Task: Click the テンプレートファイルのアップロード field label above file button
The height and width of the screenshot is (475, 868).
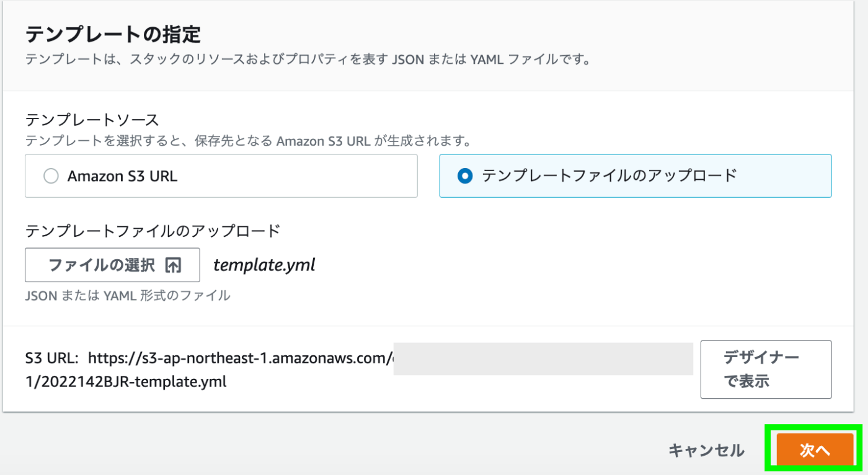Action: 153,231
